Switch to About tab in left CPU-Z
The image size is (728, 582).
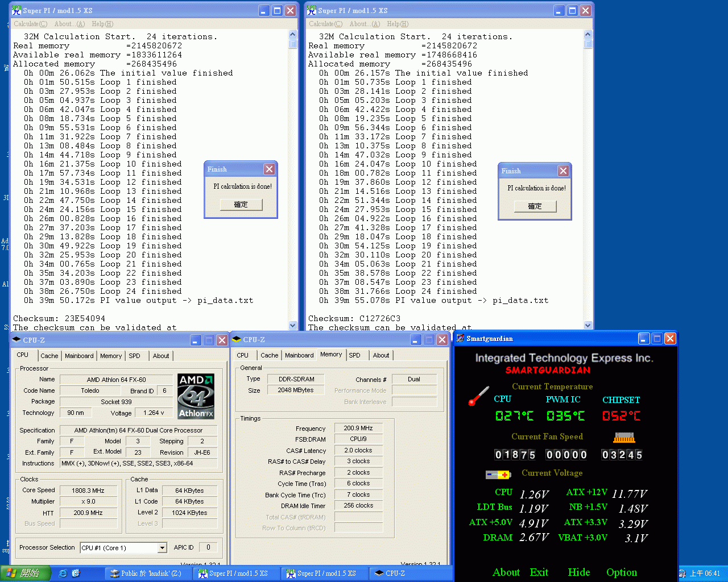tap(161, 356)
